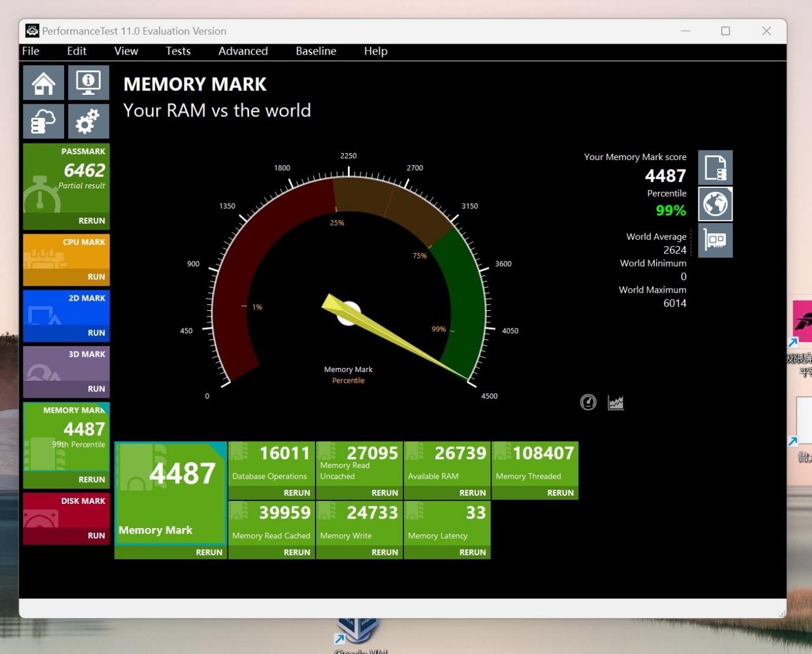Open the Tests menu
This screenshot has height=654, width=812.
tap(178, 51)
